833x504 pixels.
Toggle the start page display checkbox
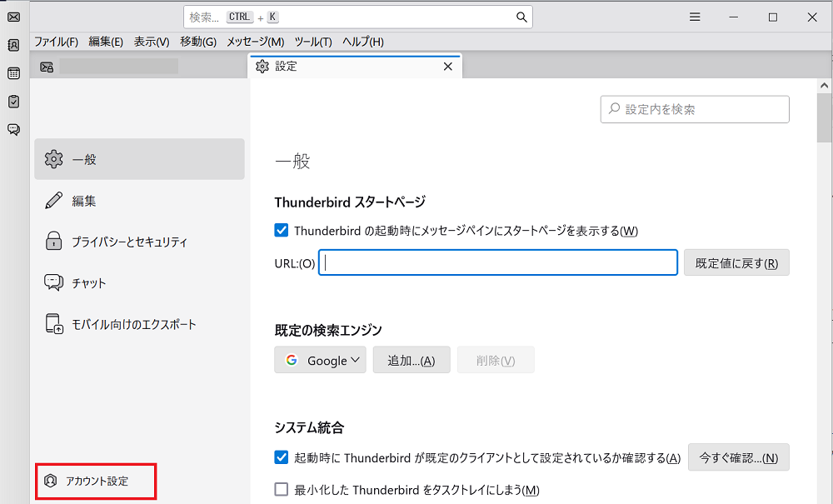pos(282,231)
